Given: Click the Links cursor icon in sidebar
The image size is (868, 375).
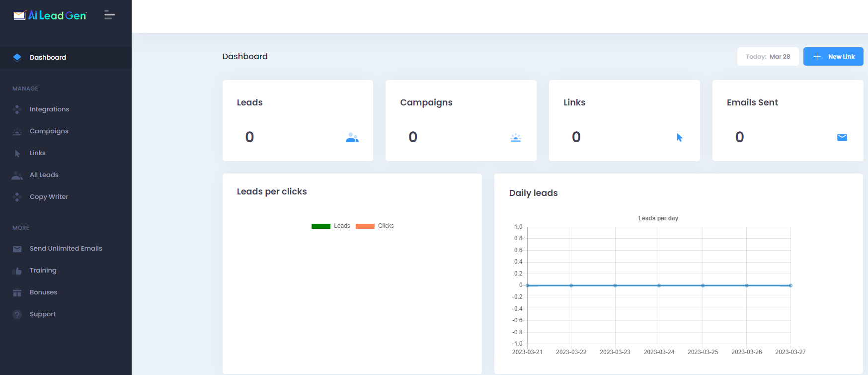Looking at the screenshot, I should click(17, 153).
